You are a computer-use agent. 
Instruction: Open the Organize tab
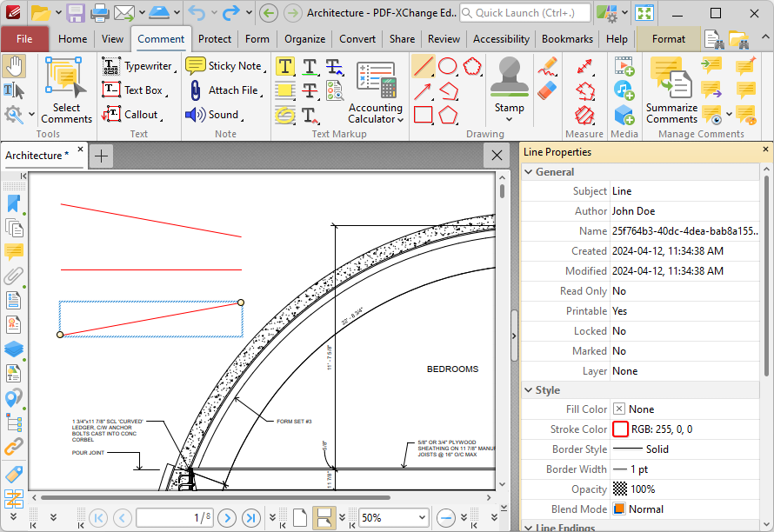click(304, 39)
